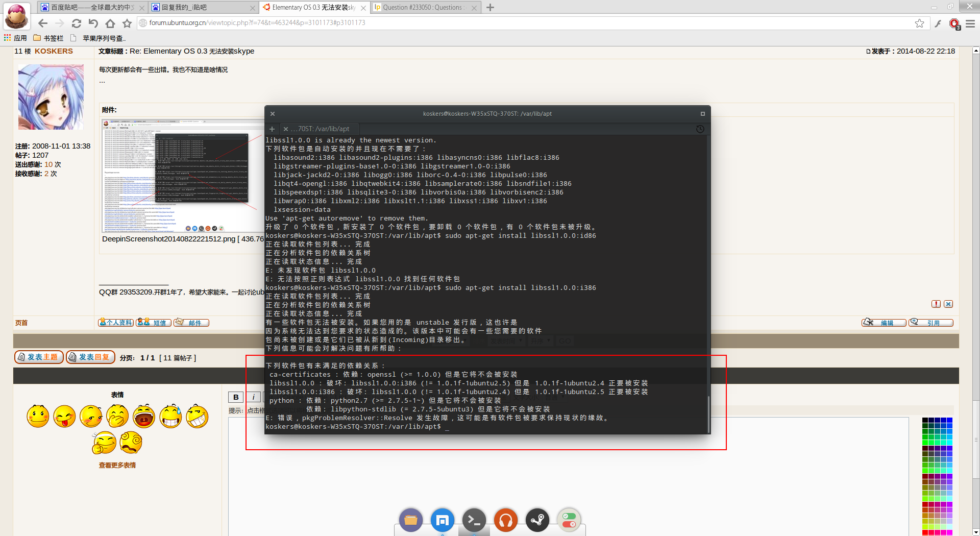Click the italic i formatting button

coord(253,397)
